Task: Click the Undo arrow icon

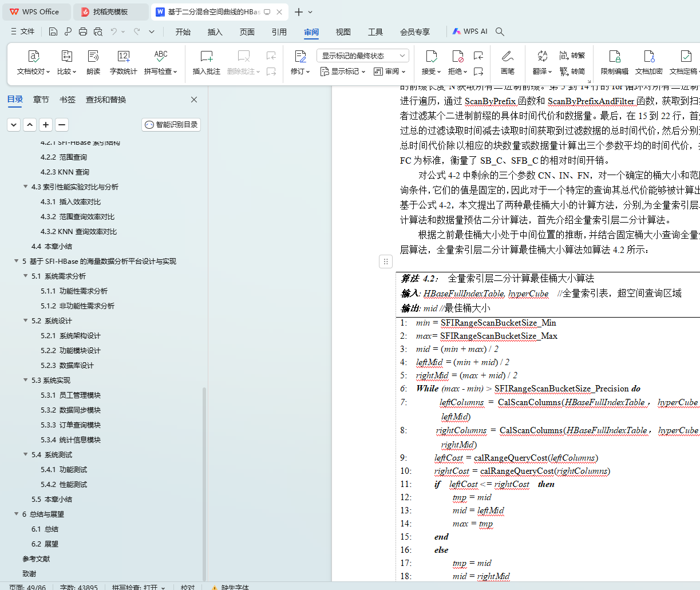Action: coord(114,32)
